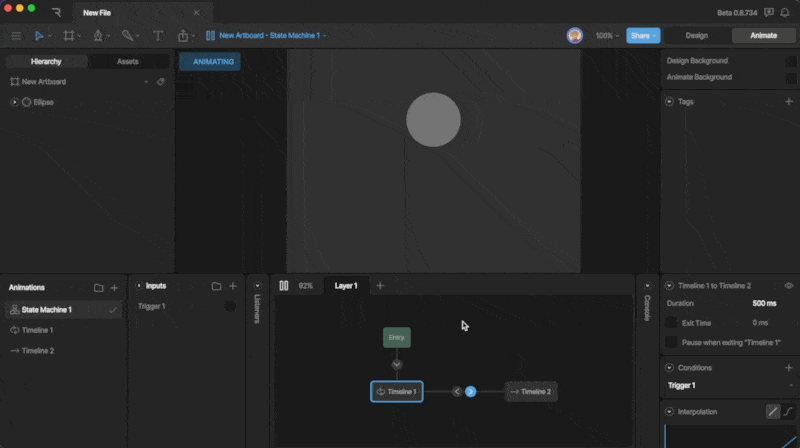Open the Design Background color swatch
Screen dimensions: 800x448
click(790, 61)
